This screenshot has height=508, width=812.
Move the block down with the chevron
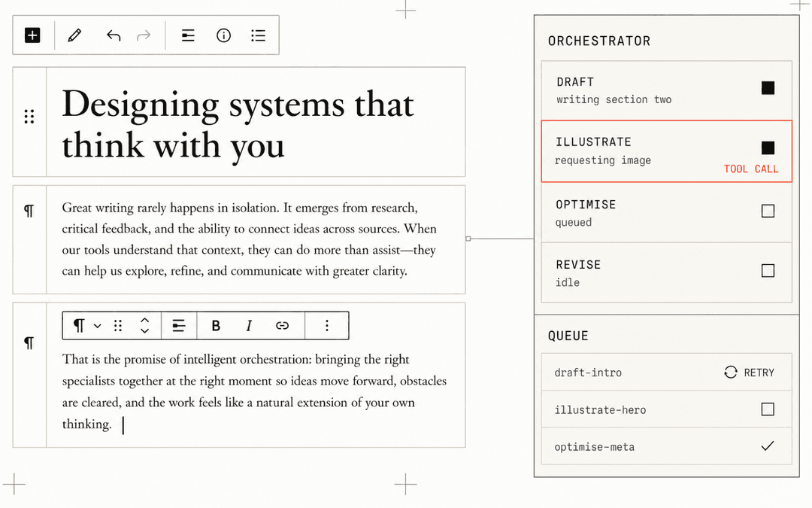(145, 330)
